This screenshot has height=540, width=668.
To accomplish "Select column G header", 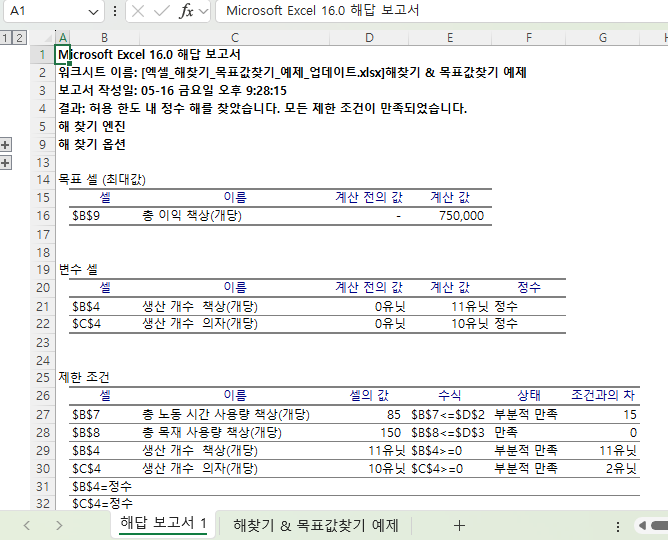I will [x=602, y=38].
